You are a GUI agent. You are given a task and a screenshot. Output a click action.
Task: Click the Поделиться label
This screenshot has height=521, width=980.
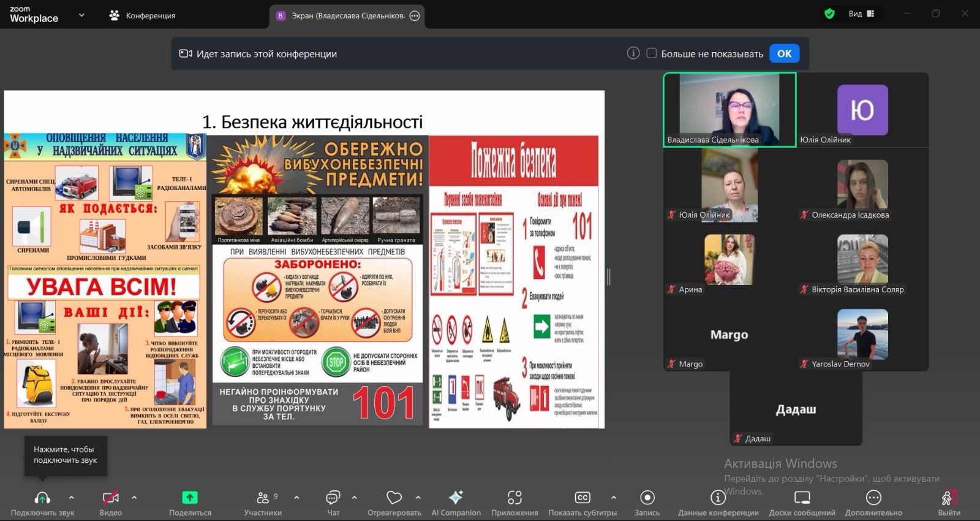coord(190,512)
